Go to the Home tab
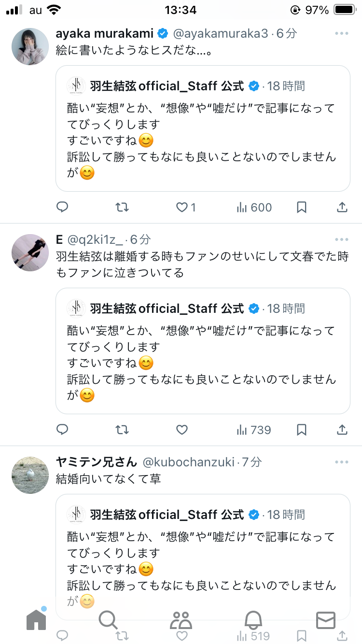 point(36,619)
